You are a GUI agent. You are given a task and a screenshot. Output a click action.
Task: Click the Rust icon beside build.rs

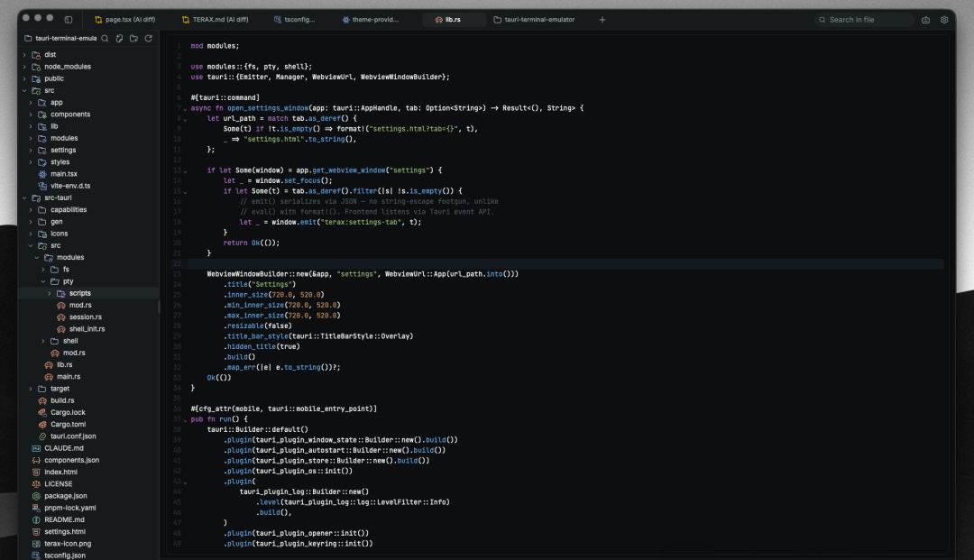click(42, 400)
